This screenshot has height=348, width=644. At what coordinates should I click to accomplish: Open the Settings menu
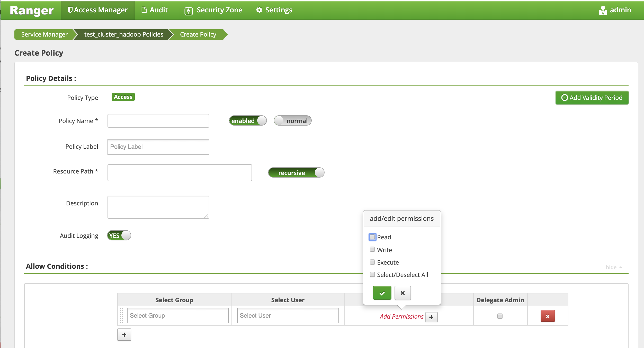274,10
